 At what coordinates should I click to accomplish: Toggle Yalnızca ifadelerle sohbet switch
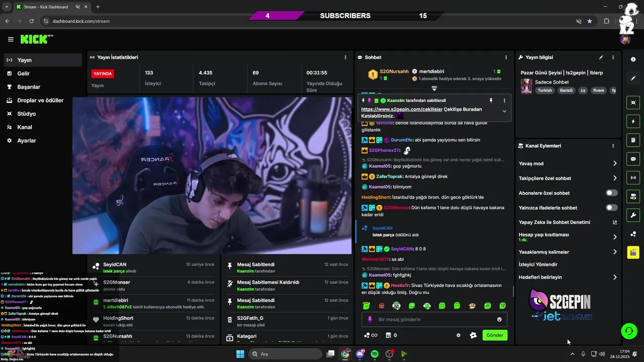pyautogui.click(x=611, y=208)
